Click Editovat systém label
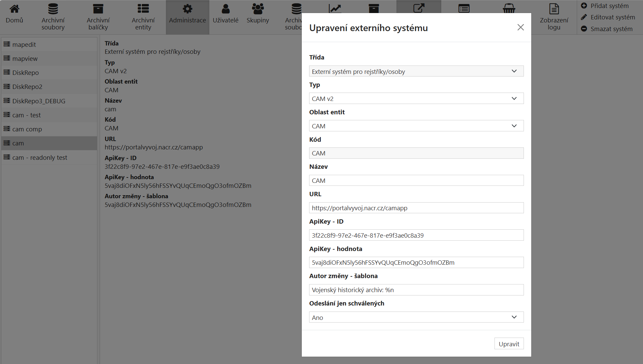The height and width of the screenshot is (364, 643). coord(613,17)
